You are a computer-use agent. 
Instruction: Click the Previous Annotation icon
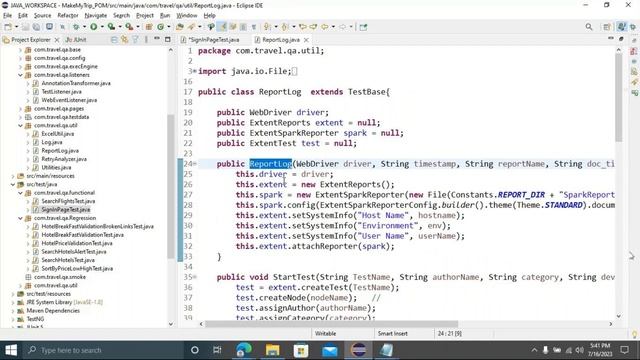click(284, 27)
